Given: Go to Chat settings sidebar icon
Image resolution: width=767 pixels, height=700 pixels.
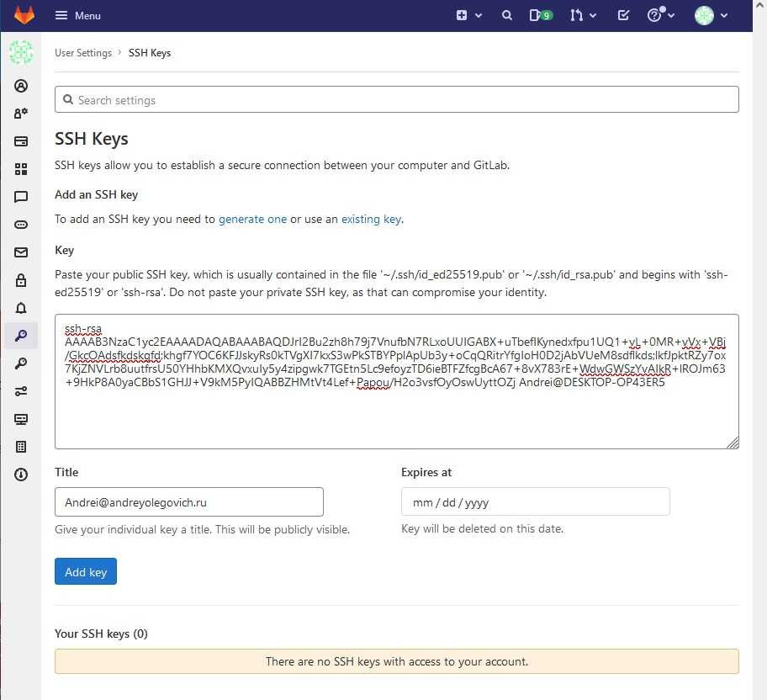Looking at the screenshot, I should (x=21, y=197).
